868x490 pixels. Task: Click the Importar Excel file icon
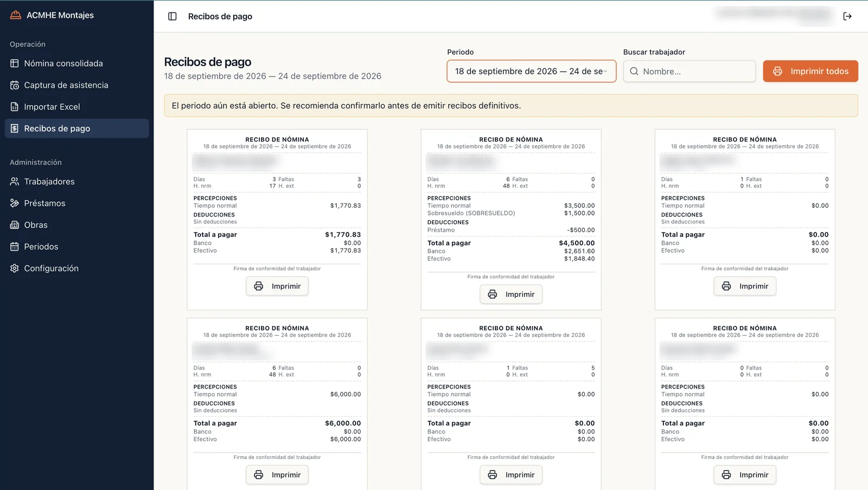click(x=15, y=107)
